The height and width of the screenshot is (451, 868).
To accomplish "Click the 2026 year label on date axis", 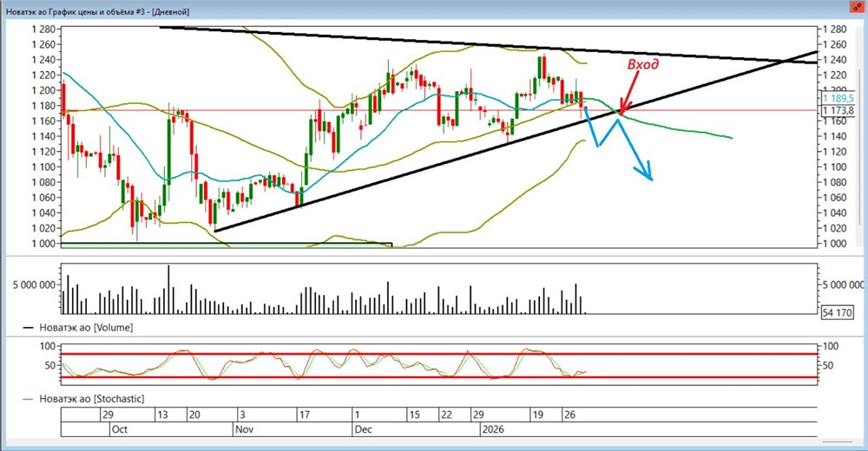I will coord(493,429).
